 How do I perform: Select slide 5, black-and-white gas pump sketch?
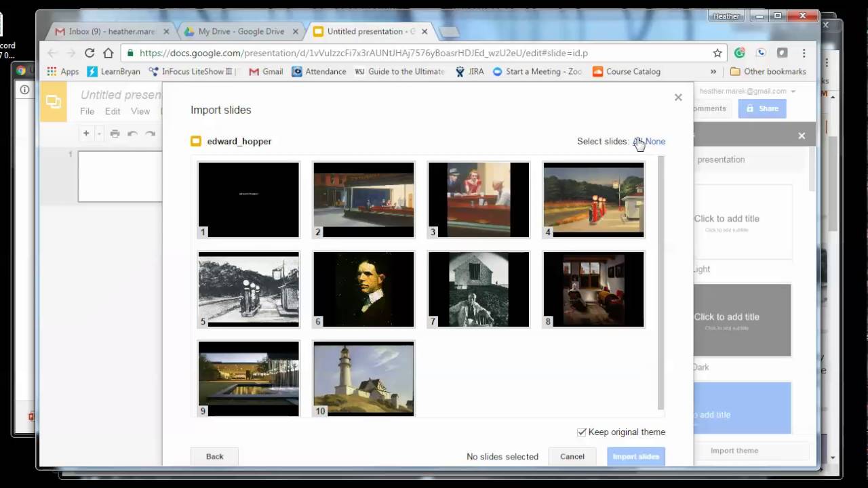[248, 289]
